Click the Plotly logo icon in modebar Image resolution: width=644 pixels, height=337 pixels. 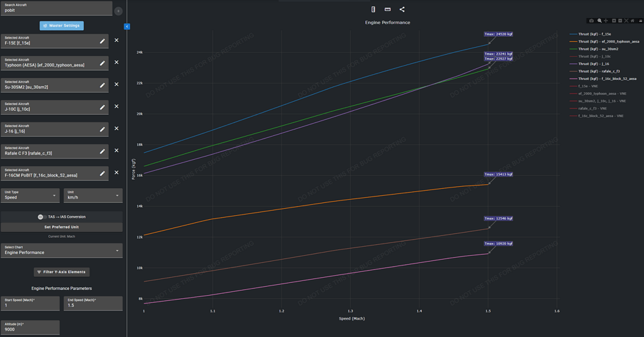tap(641, 21)
